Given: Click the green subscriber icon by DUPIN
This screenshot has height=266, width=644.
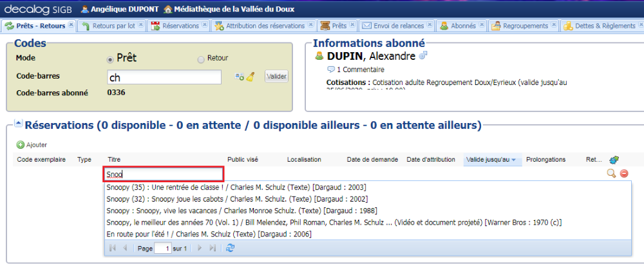Looking at the screenshot, I should [x=319, y=56].
